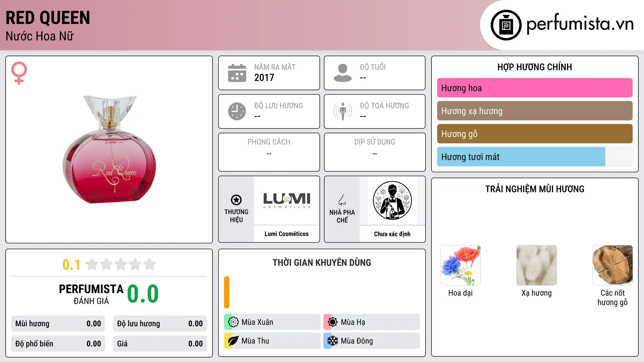Click the Độ phổ biến score row
Screen dimensions: 644x362
tap(58, 344)
